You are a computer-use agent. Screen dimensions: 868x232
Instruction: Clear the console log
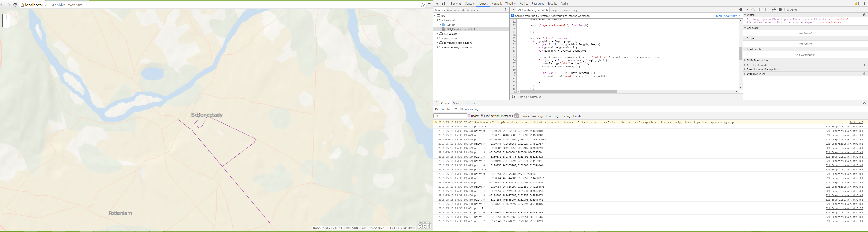pos(437,109)
